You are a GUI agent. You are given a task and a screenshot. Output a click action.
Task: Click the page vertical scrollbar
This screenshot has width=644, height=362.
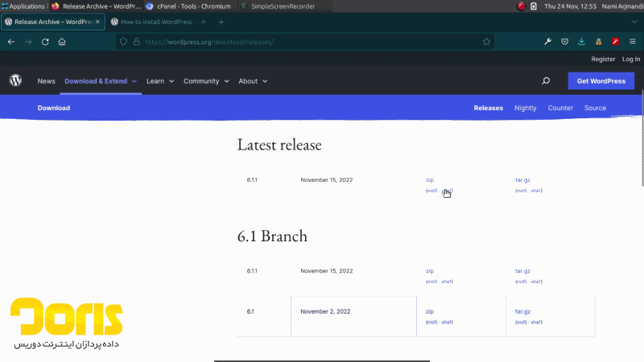[642, 139]
